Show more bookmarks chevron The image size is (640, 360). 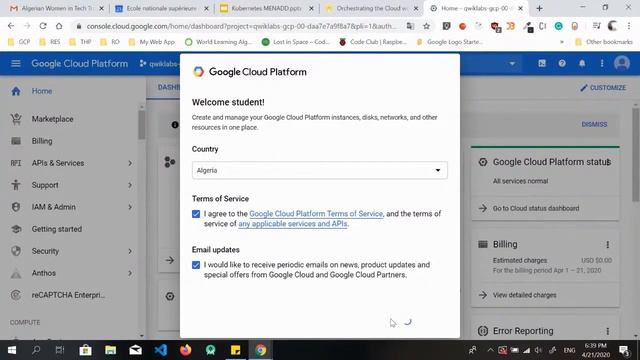coord(562,42)
